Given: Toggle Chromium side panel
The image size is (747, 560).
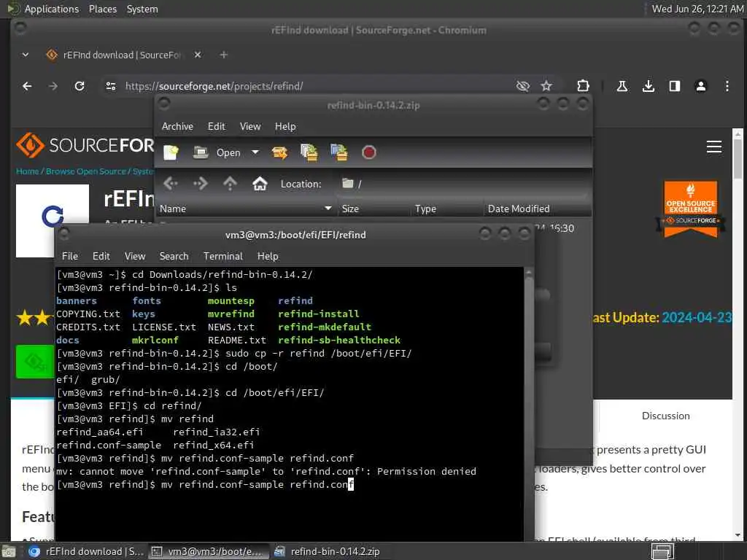Looking at the screenshot, I should click(x=675, y=86).
